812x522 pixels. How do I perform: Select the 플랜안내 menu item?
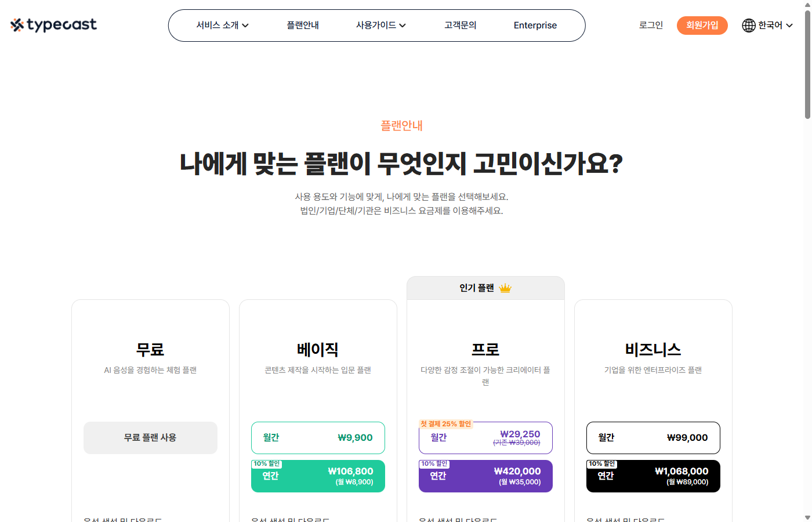point(303,25)
